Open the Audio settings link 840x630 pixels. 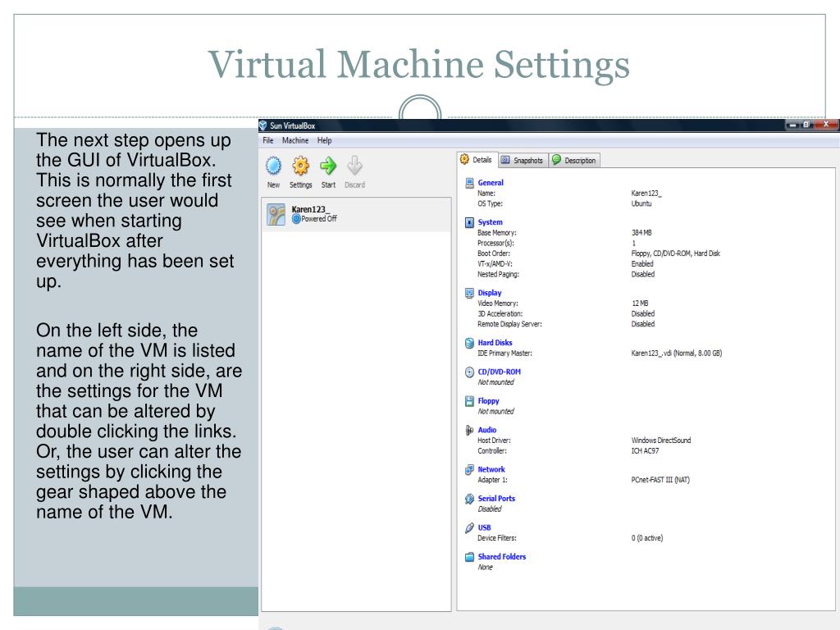pos(487,430)
